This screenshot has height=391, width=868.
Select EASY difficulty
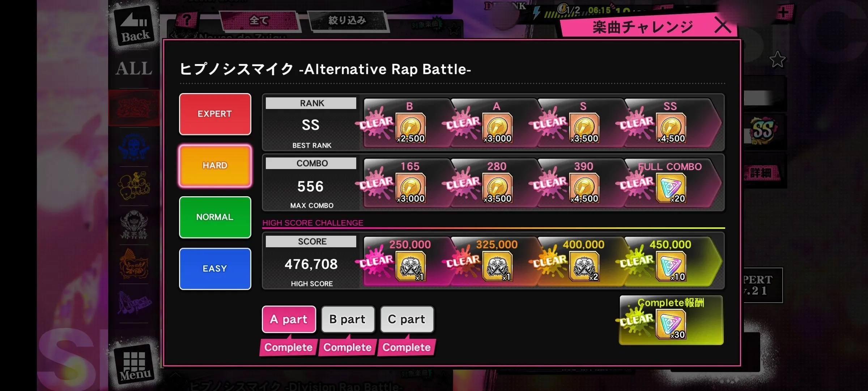click(x=215, y=269)
